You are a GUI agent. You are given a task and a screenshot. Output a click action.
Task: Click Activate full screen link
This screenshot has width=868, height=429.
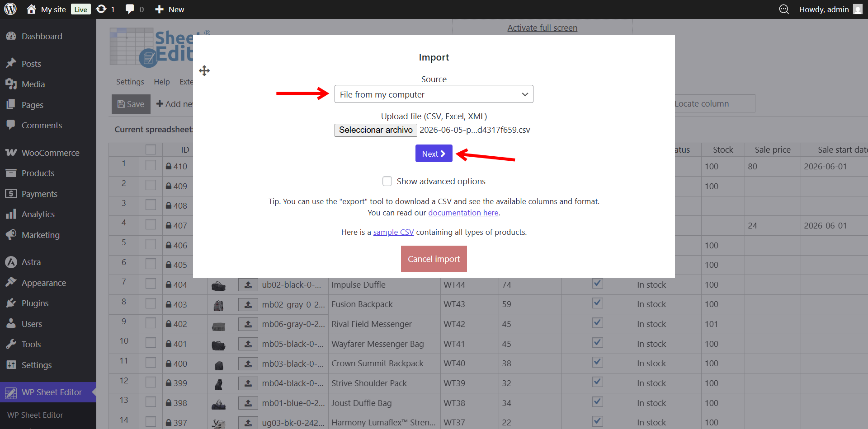pos(542,28)
